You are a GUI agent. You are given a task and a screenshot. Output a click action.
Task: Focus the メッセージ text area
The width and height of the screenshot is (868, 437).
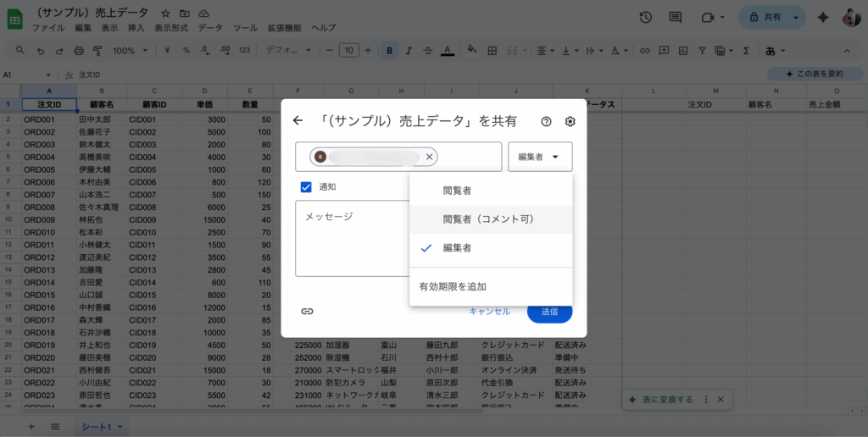pyautogui.click(x=353, y=239)
